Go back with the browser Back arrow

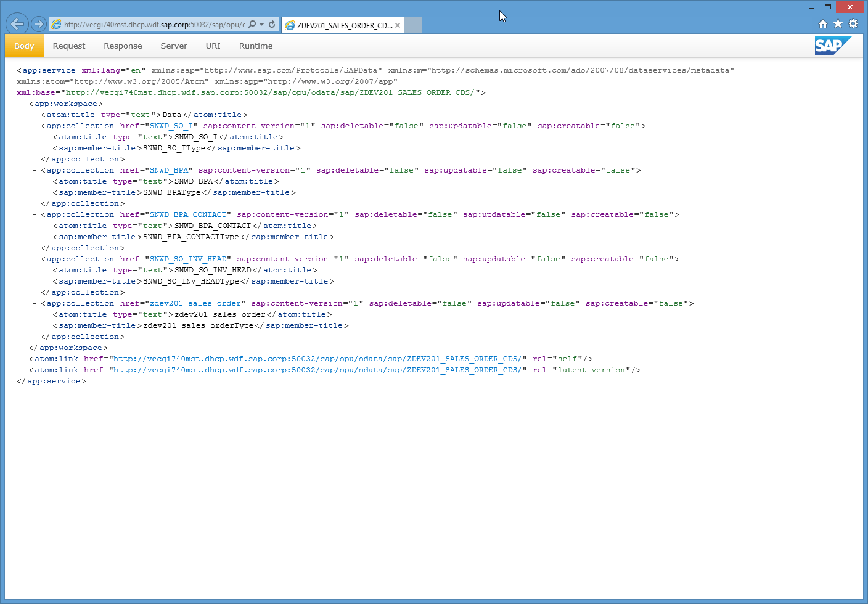tap(17, 24)
